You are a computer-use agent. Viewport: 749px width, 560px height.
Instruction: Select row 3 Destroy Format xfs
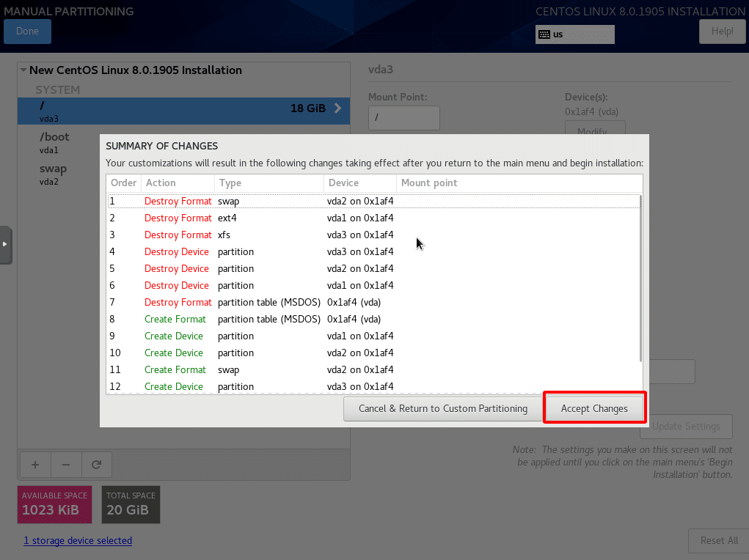(373, 235)
